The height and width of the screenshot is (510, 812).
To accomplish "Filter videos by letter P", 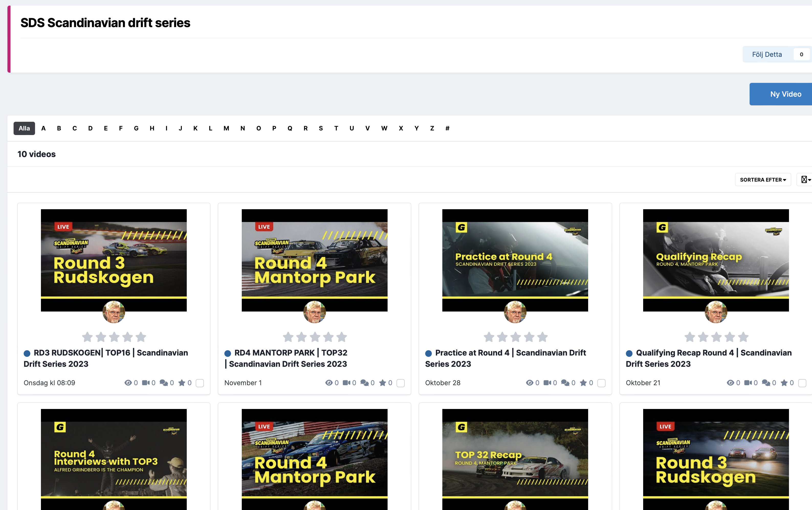I will pos(274,128).
